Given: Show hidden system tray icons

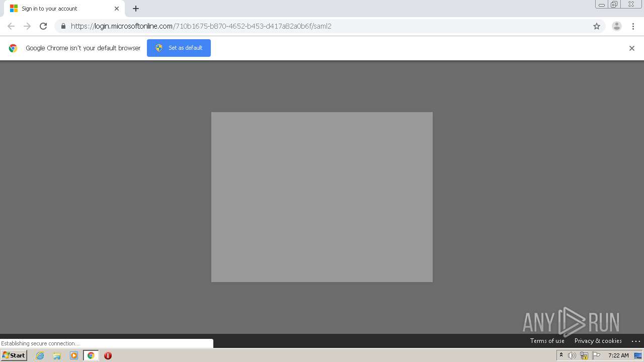Looking at the screenshot, I should coord(561,355).
